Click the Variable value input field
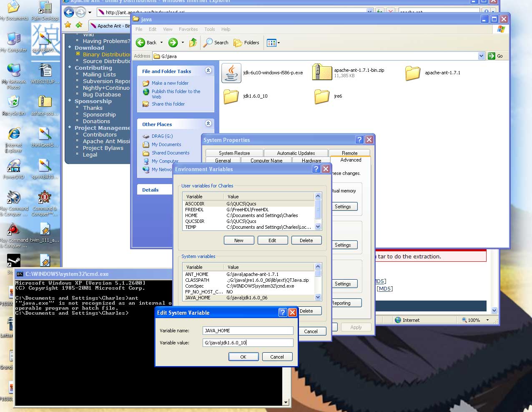The height and width of the screenshot is (412, 532). coord(248,343)
